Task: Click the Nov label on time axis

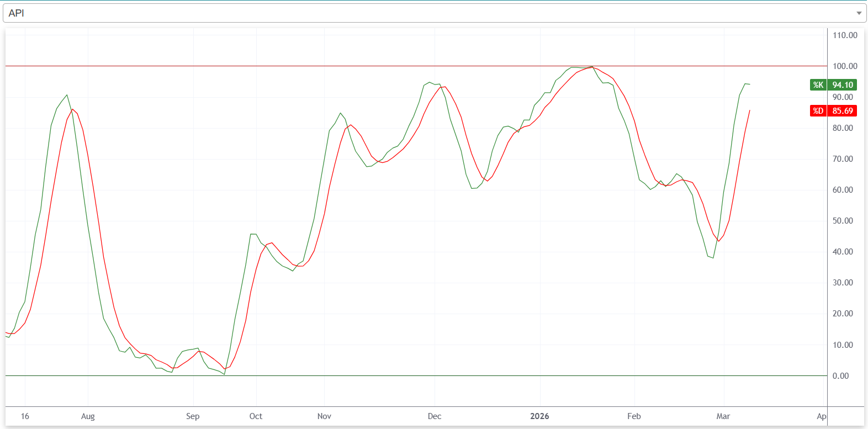Action: pos(324,416)
